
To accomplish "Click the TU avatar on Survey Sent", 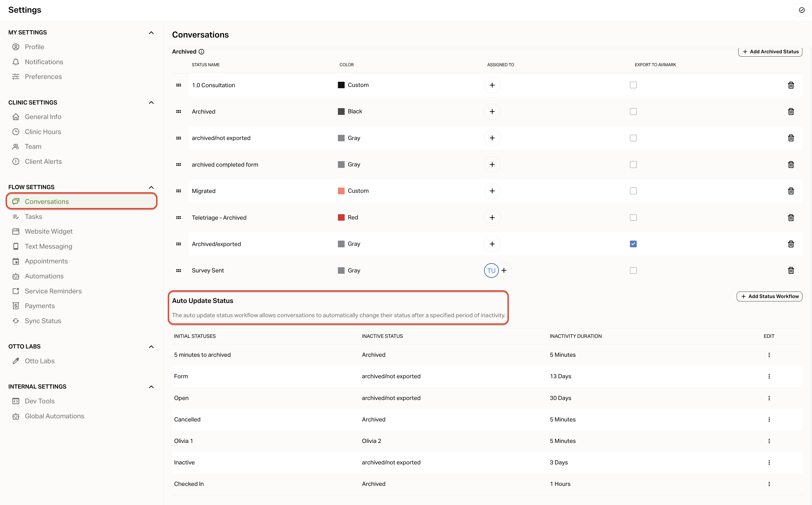I will [x=491, y=271].
